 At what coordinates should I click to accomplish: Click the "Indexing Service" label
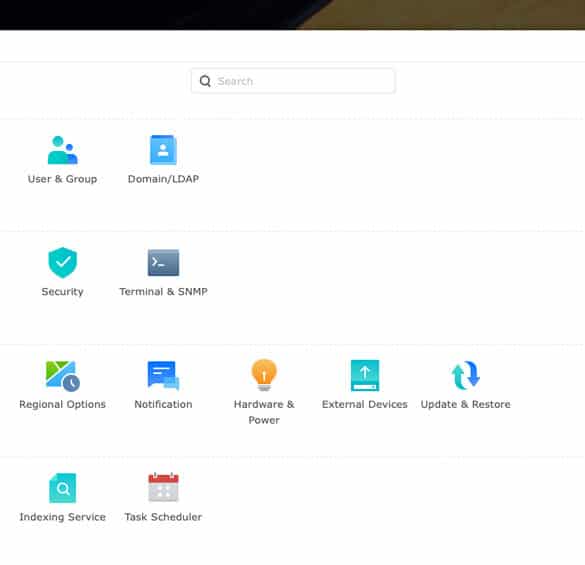[x=62, y=517]
